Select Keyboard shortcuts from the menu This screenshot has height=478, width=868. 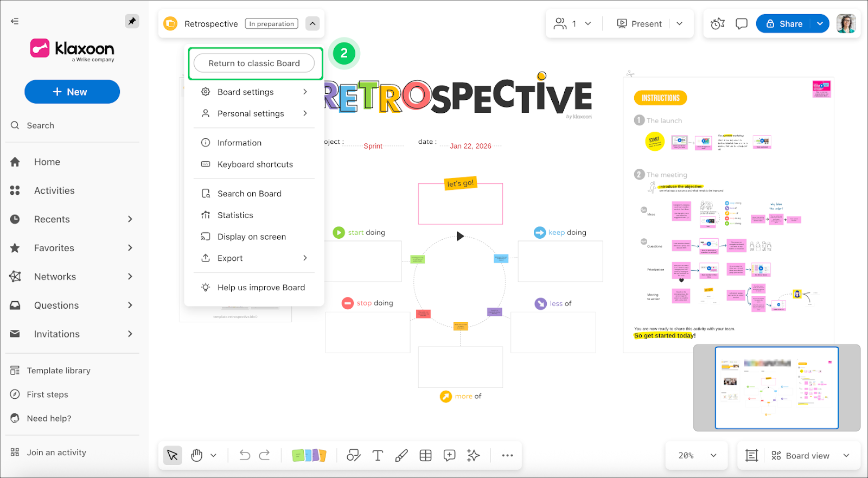(x=254, y=164)
